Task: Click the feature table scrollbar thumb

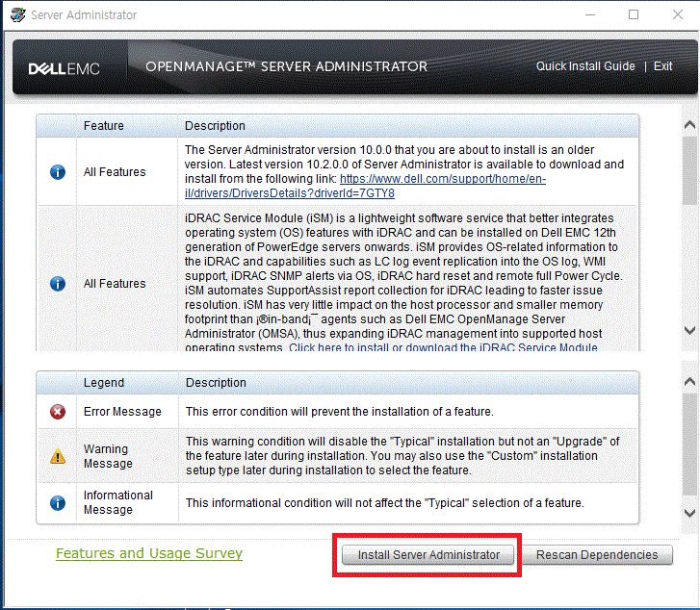Action: [689, 171]
